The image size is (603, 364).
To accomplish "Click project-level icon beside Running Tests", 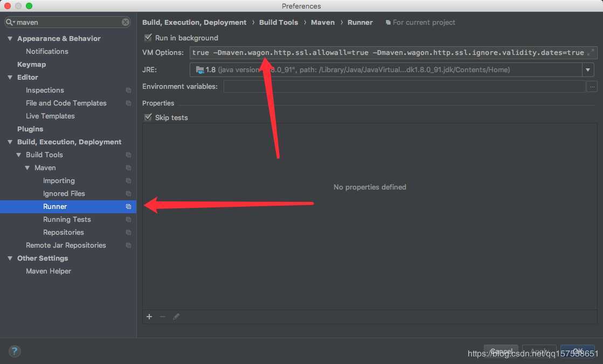I will coord(128,220).
